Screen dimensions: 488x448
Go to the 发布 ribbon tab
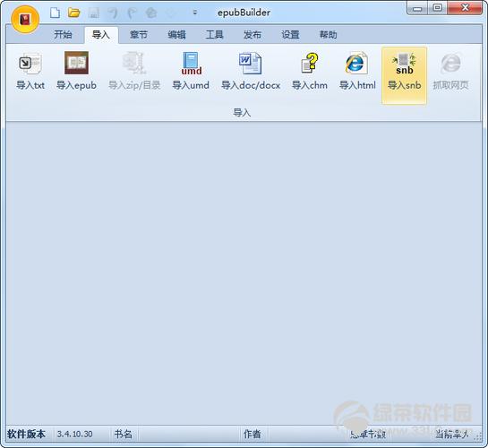click(253, 35)
